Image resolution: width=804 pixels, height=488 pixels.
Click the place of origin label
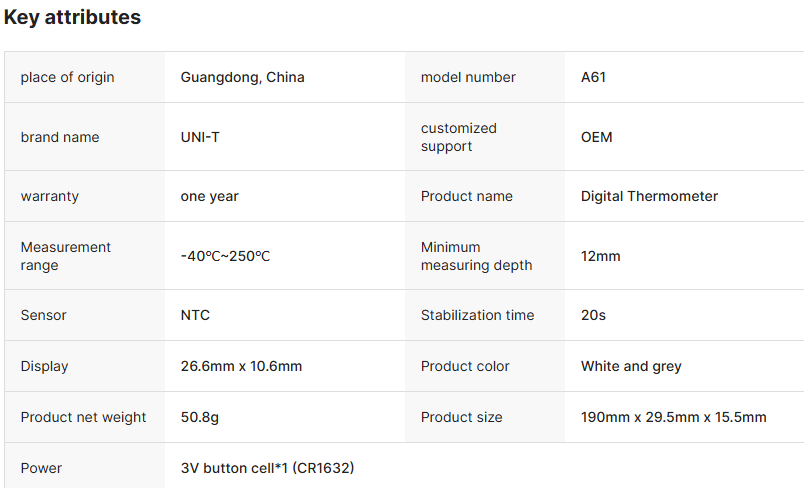(x=67, y=77)
